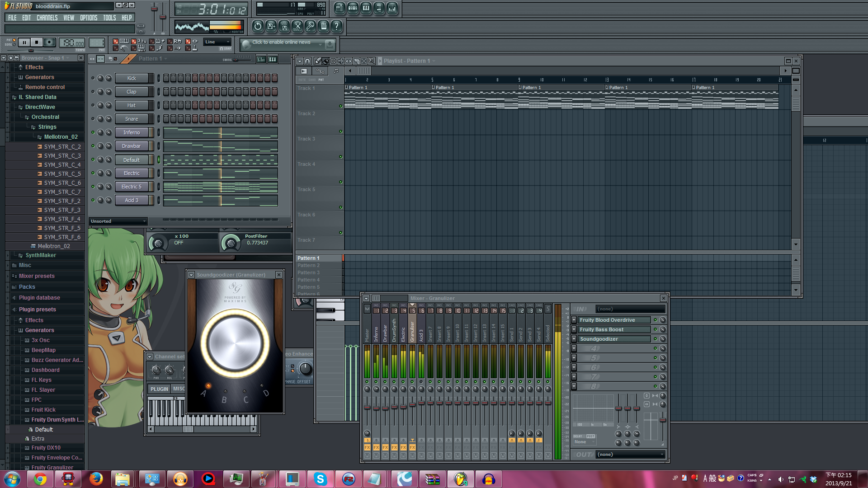Screen dimensions: 868x488
Task: Open the Fruity Bass Boost slot menu arrow
Action: [x=574, y=329]
